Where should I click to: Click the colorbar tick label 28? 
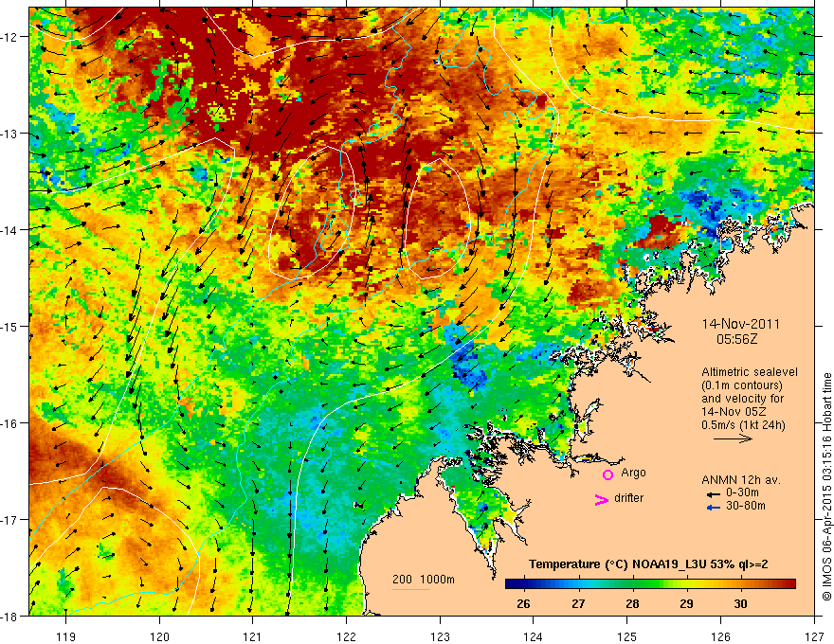[632, 603]
